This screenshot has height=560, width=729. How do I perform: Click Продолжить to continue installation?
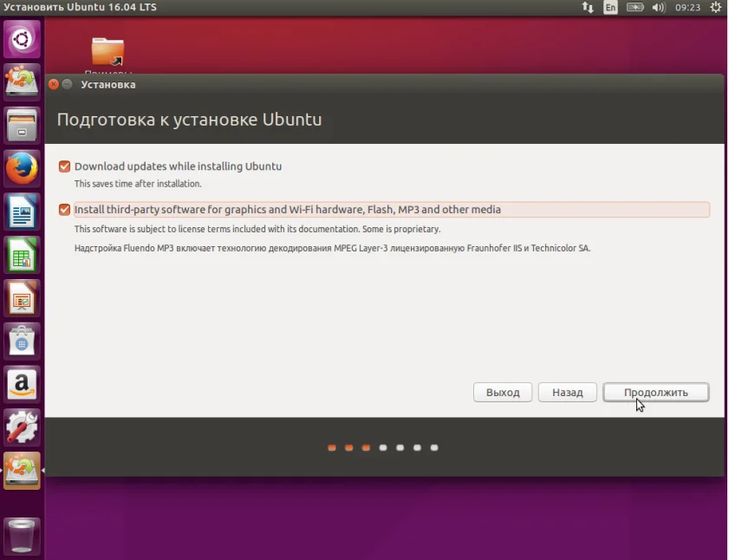pos(656,393)
